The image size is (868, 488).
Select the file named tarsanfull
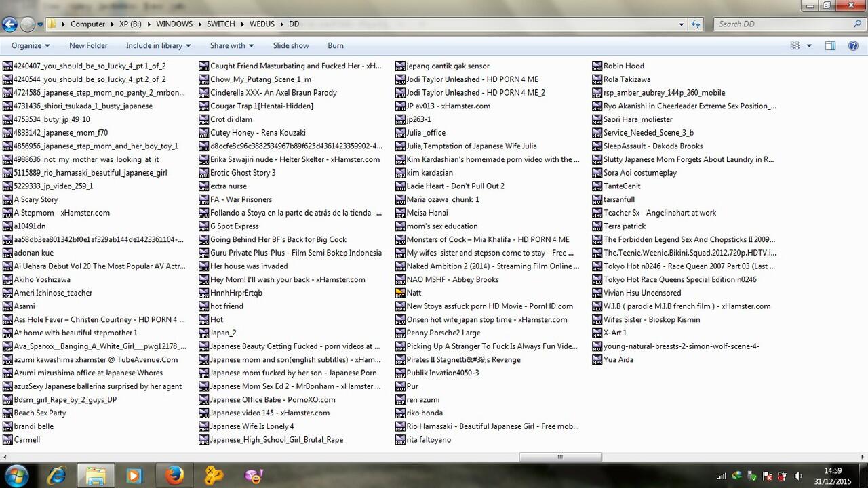pos(619,199)
